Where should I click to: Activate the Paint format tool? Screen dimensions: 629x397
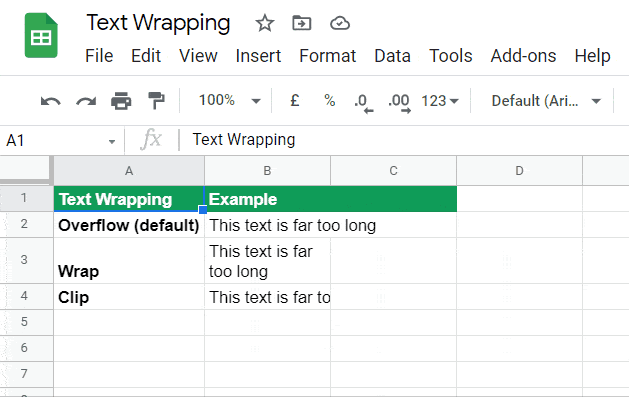tap(156, 101)
